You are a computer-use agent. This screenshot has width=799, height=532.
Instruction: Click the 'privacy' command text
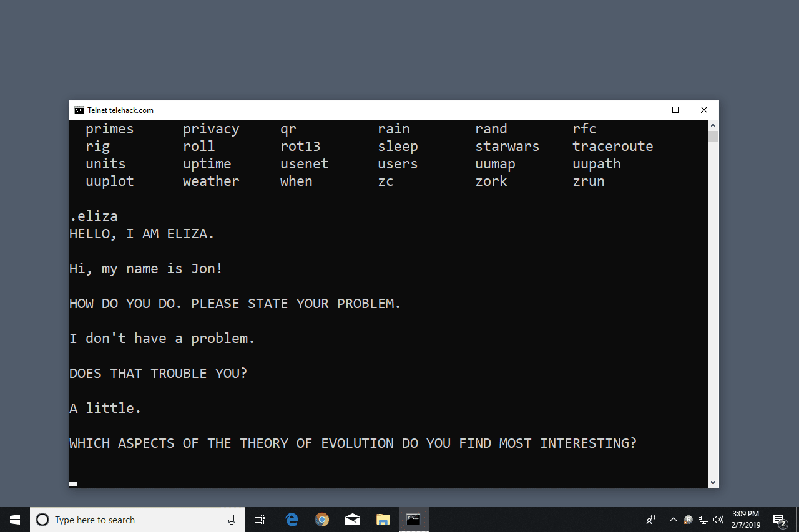click(211, 129)
